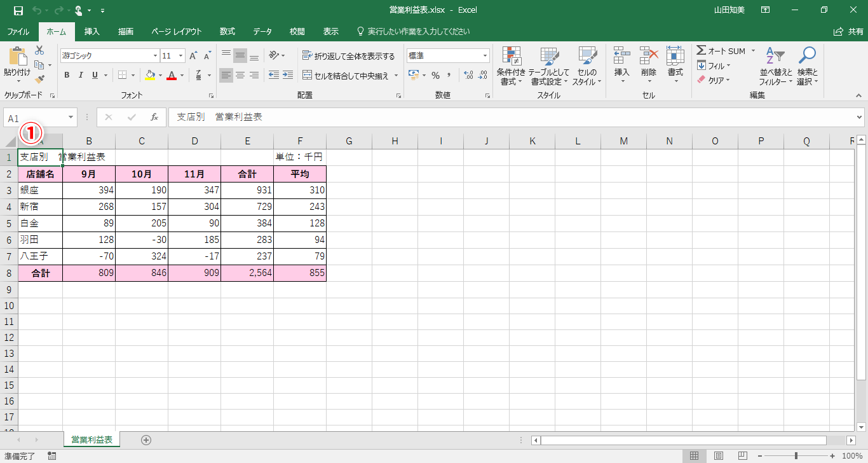Apply comma style number format

click(449, 75)
